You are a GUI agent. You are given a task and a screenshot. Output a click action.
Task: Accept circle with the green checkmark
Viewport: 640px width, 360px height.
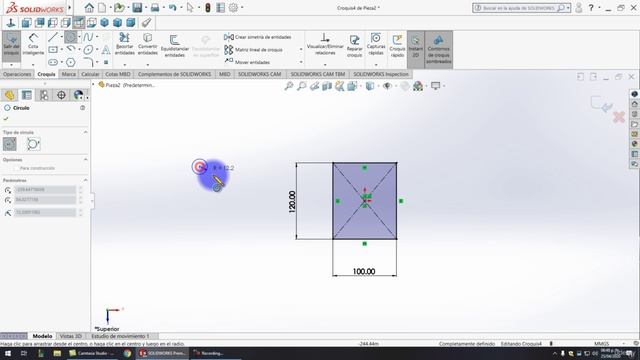[x=6, y=119]
